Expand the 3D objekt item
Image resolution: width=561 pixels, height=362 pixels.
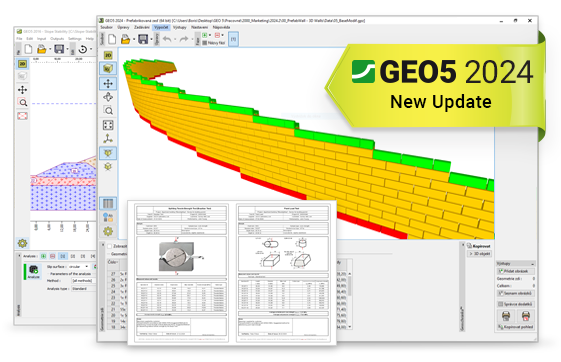[x=480, y=254]
